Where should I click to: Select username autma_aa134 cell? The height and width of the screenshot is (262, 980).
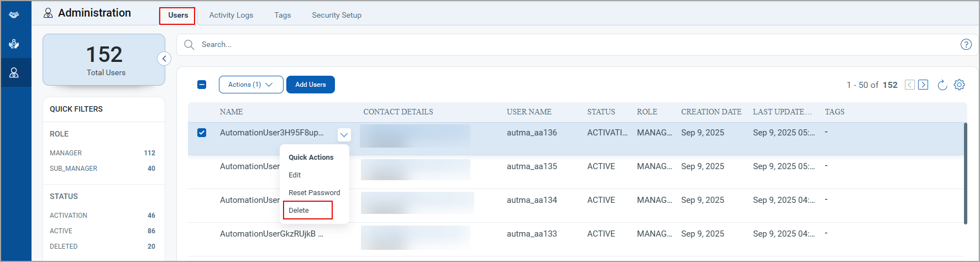pos(532,200)
